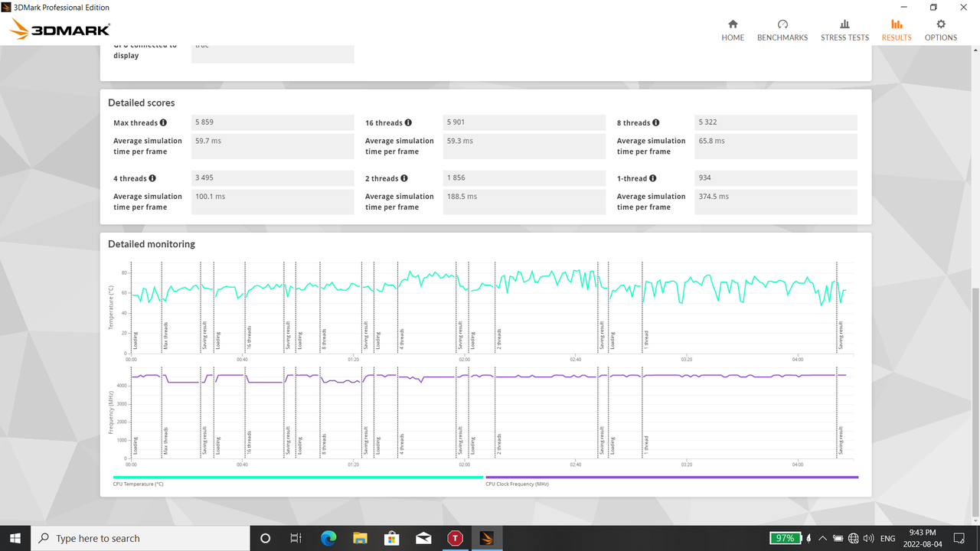Open the OPTIONS settings page
980x551 pixels.
(x=940, y=29)
